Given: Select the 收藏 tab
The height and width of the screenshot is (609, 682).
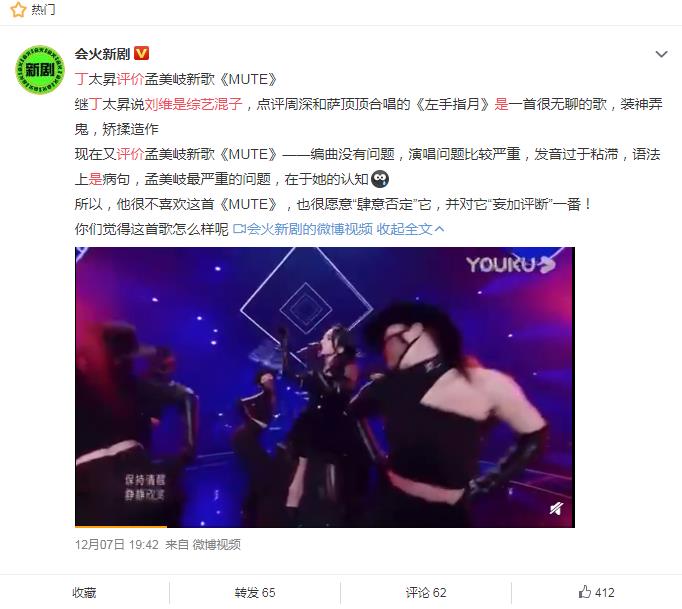Looking at the screenshot, I should [x=84, y=592].
